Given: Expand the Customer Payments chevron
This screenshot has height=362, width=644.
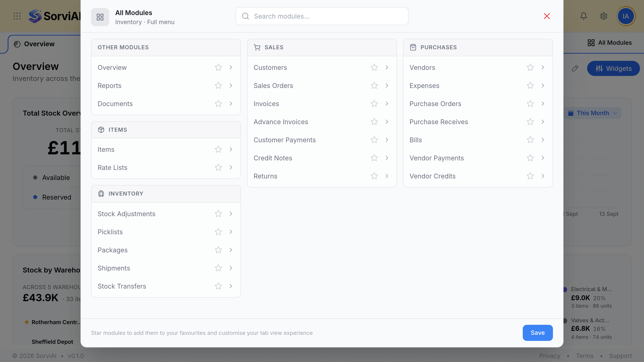Looking at the screenshot, I should [x=387, y=140].
